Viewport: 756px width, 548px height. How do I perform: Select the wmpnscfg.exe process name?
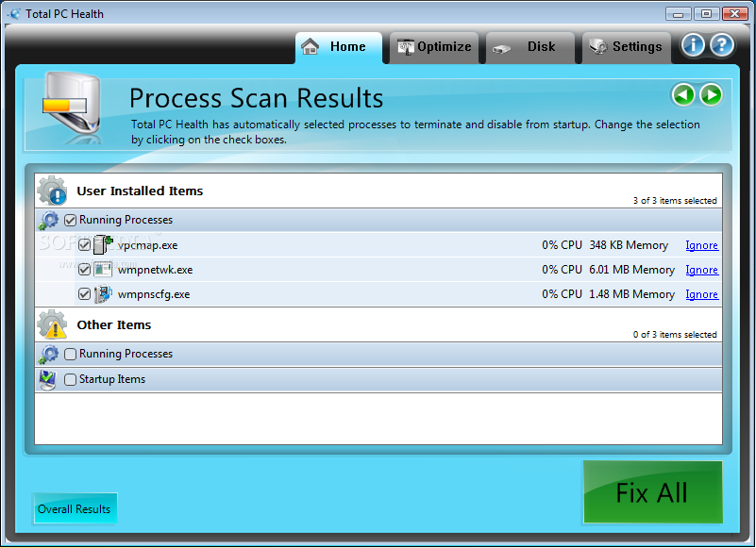tap(154, 294)
